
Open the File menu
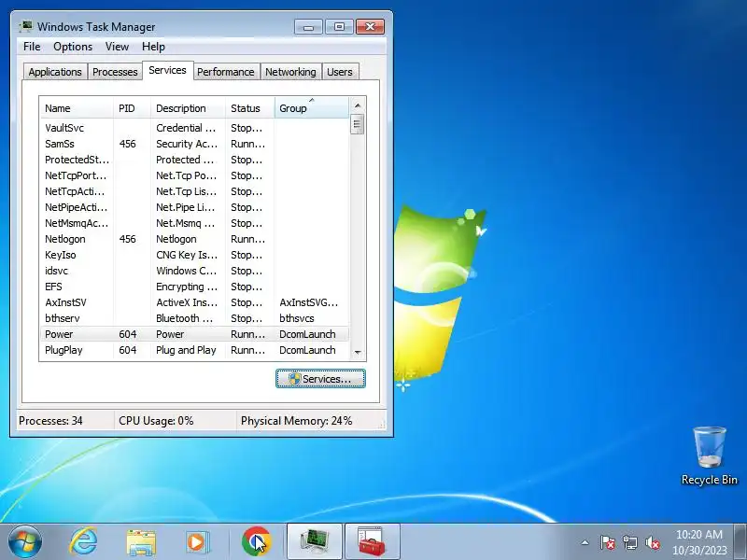[x=32, y=47]
